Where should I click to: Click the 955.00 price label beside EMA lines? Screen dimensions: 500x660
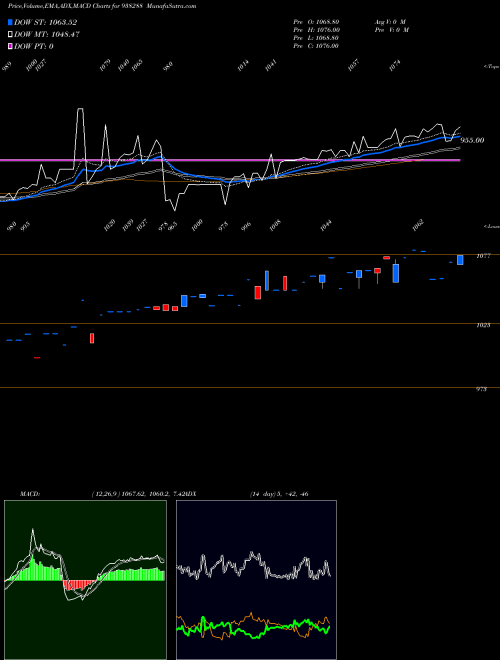click(x=472, y=140)
